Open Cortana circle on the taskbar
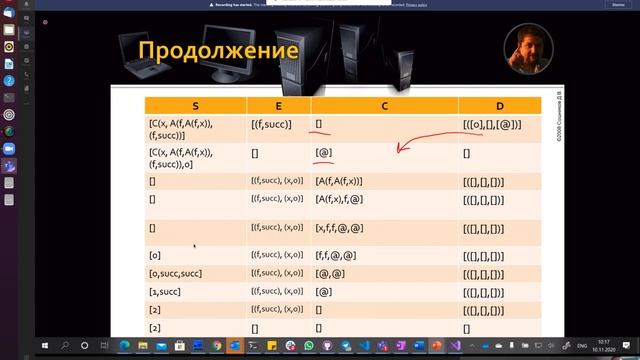Image resolution: width=640 pixels, height=360 pixels. click(x=84, y=346)
